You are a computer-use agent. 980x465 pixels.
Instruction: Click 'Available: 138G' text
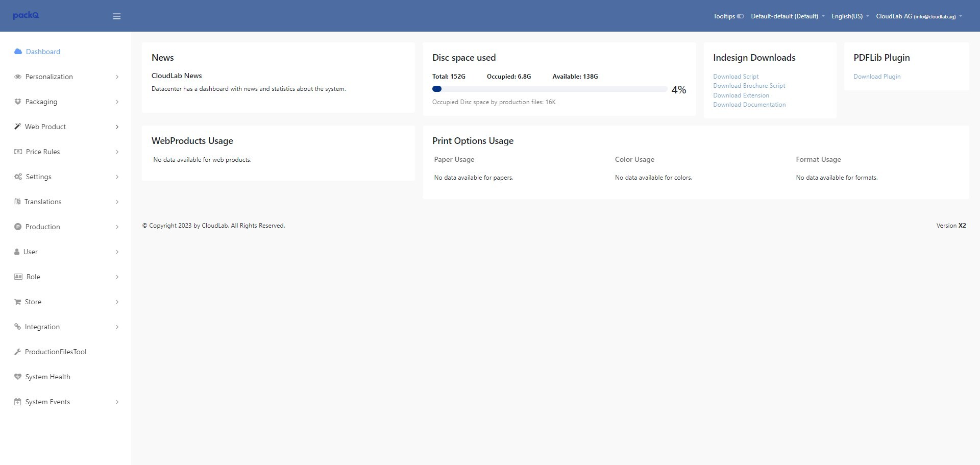pyautogui.click(x=575, y=77)
